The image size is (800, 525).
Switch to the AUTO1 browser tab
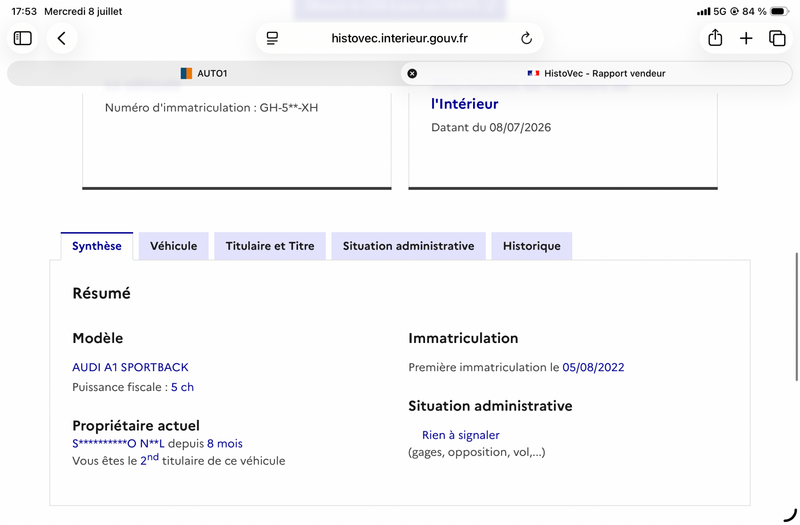(x=204, y=73)
